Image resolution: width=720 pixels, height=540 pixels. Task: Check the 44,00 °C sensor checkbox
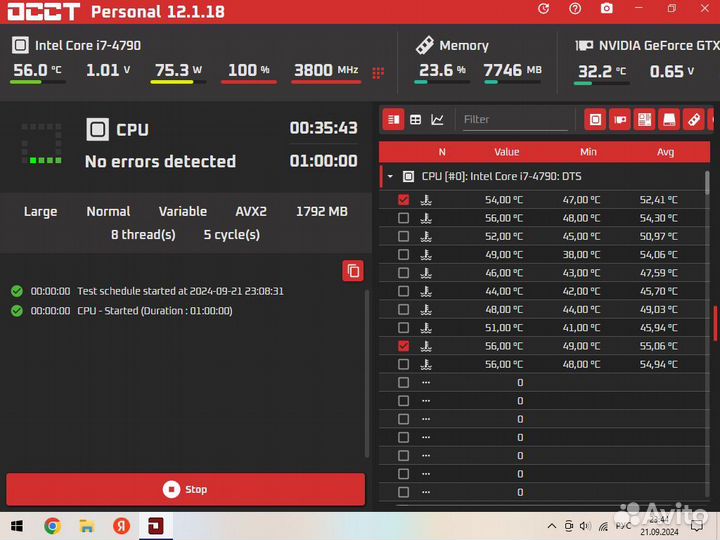click(x=404, y=291)
